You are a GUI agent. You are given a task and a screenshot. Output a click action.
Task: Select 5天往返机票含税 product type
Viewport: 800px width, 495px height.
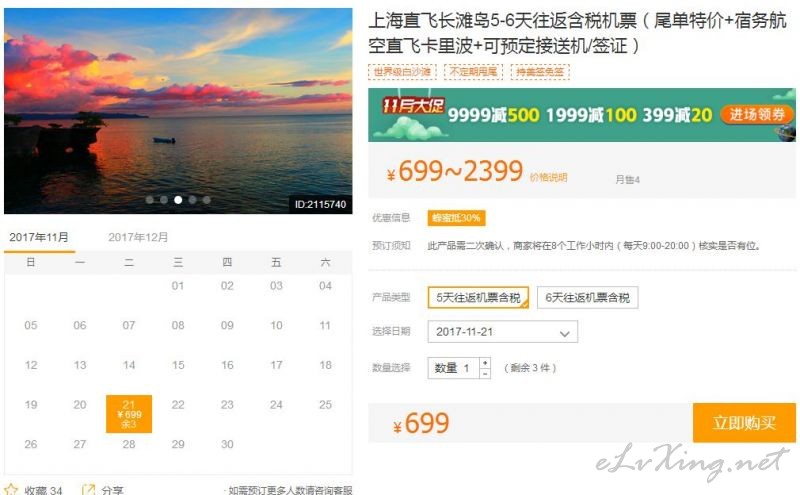[x=478, y=298]
